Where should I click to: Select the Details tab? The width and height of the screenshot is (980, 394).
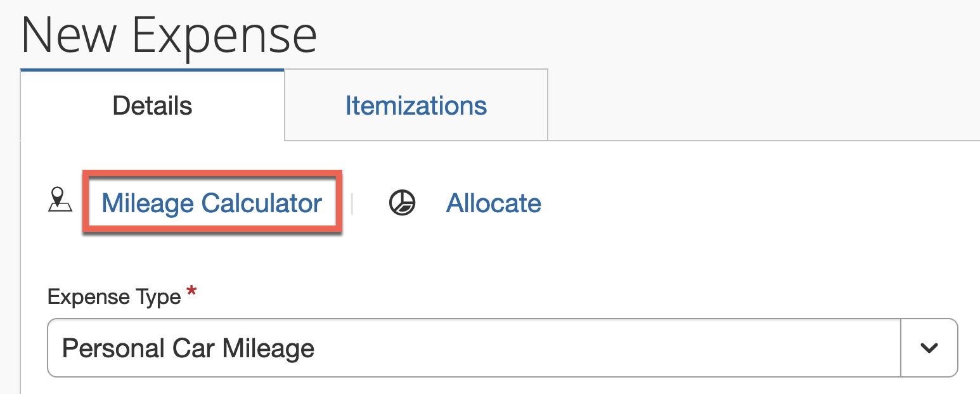152,105
